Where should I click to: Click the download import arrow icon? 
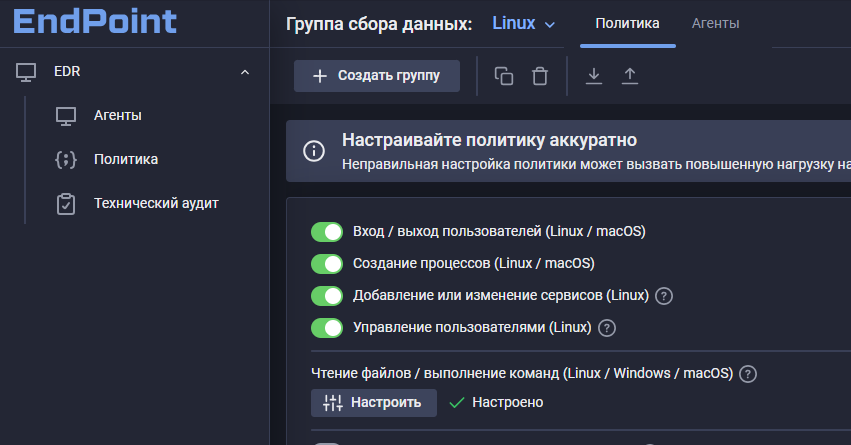(x=593, y=76)
